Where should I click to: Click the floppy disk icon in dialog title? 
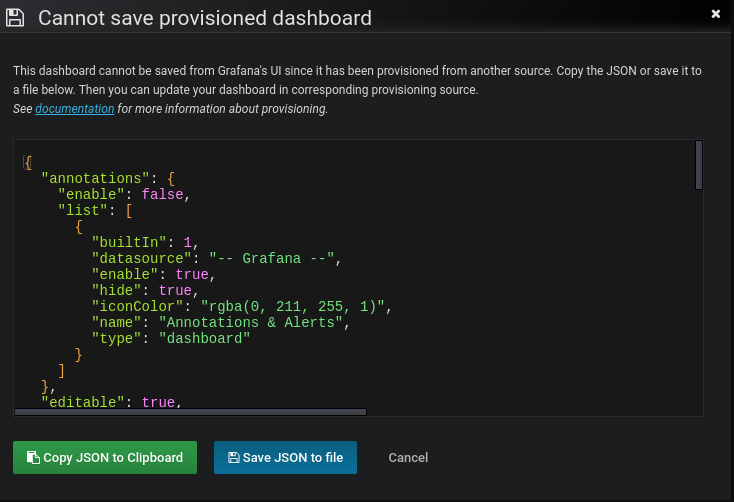[x=16, y=18]
